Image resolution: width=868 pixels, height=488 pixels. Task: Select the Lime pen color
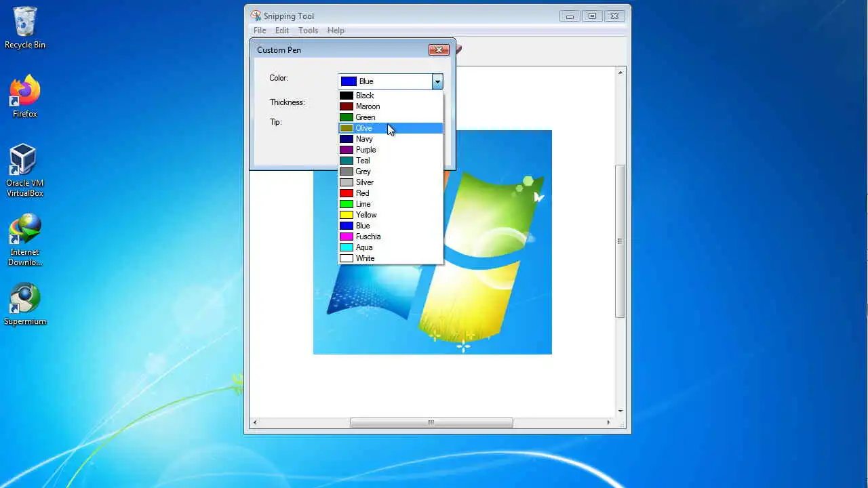point(391,204)
